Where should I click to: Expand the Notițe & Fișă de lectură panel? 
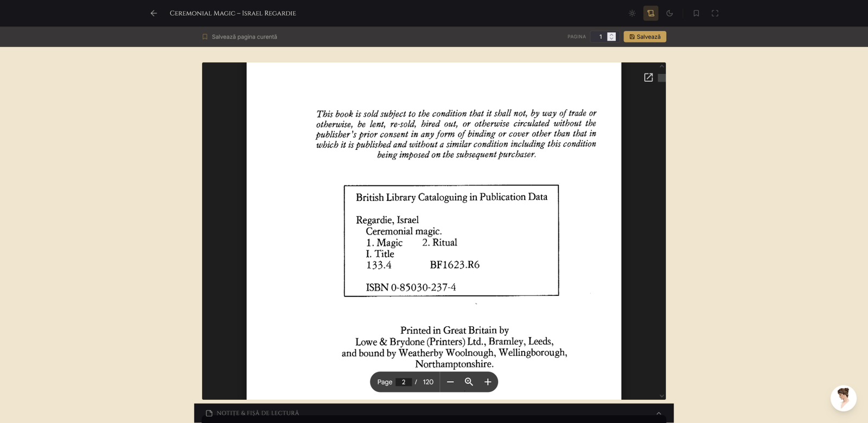tap(659, 413)
